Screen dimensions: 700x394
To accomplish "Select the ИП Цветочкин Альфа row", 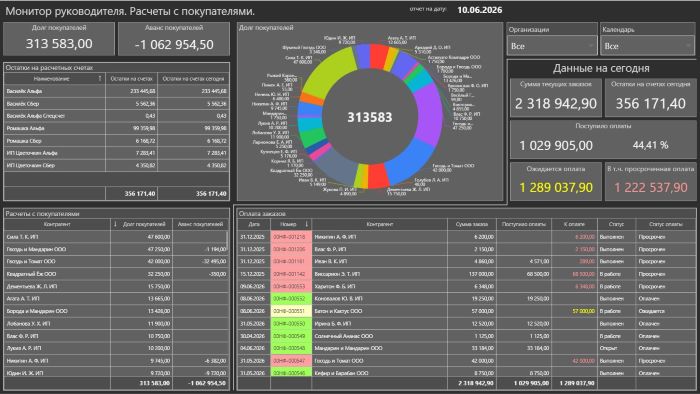I will [x=117, y=153].
